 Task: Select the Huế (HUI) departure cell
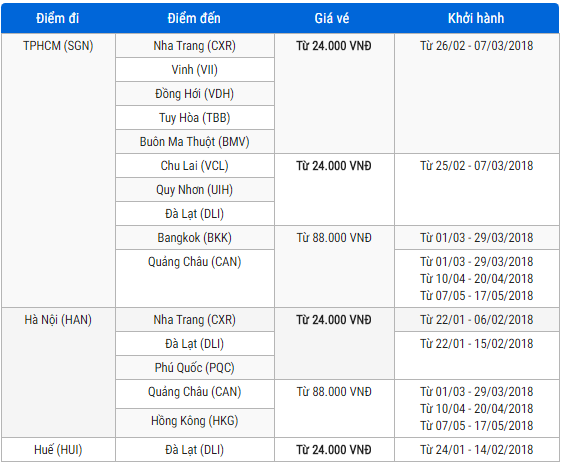pyautogui.click(x=58, y=450)
